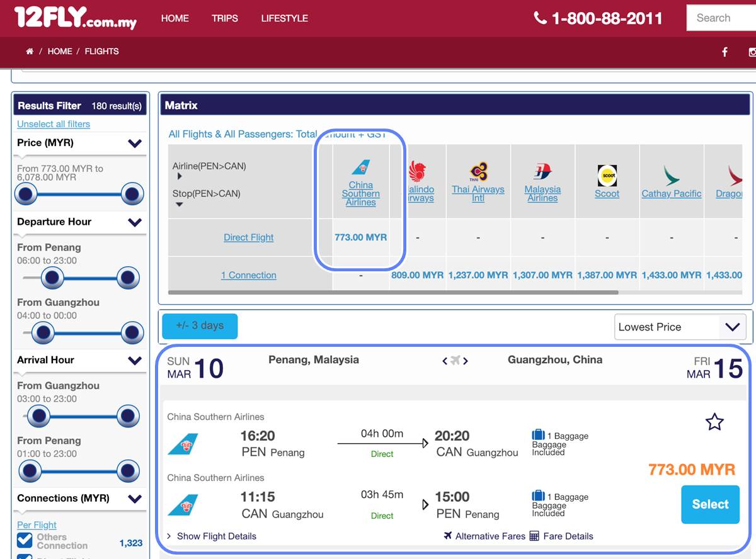
Task: Click the Scoot name link in Matrix
Action: pos(607,194)
